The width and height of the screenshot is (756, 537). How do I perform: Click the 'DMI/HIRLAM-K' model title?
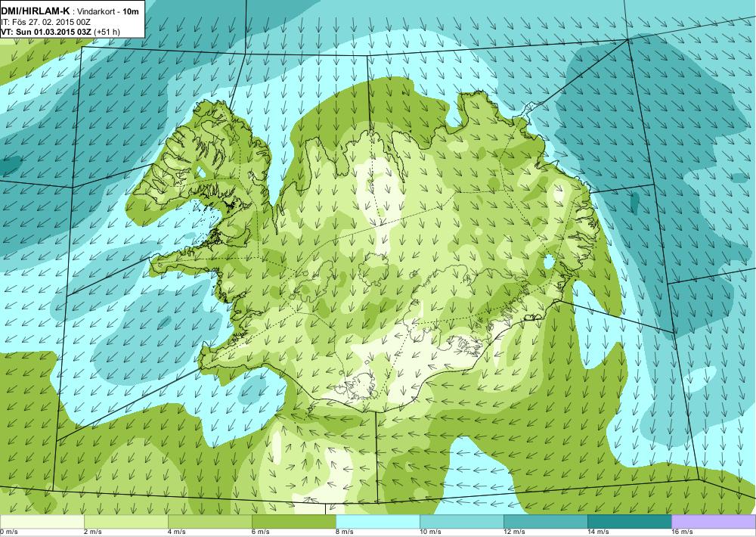click(36, 11)
